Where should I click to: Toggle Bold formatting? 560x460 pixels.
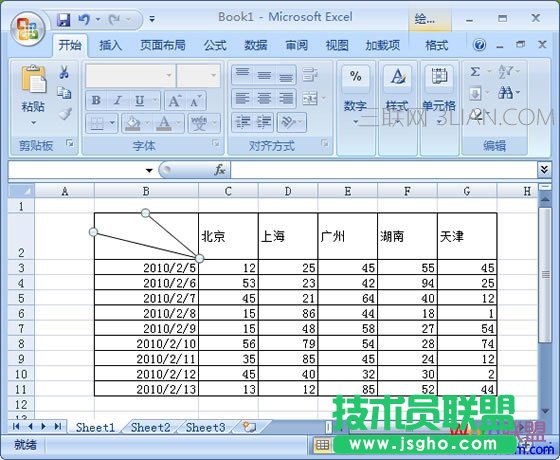pyautogui.click(x=96, y=100)
